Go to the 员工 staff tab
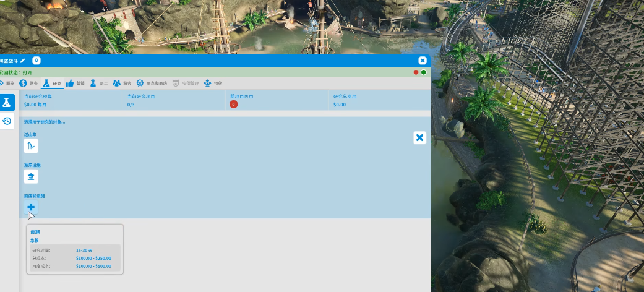Image resolution: width=644 pixels, height=292 pixels. tap(98, 83)
